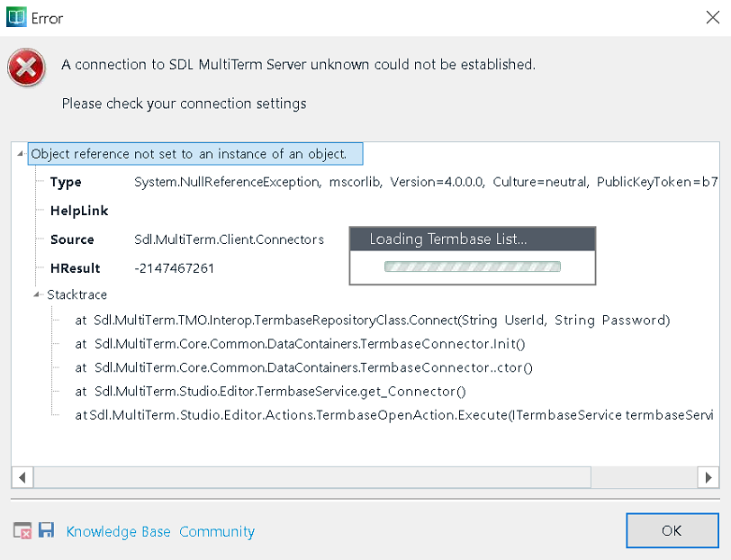This screenshot has height=560, width=731.
Task: Select the TermbaseOpenAction.Execute stack trace line
Action: [x=394, y=415]
